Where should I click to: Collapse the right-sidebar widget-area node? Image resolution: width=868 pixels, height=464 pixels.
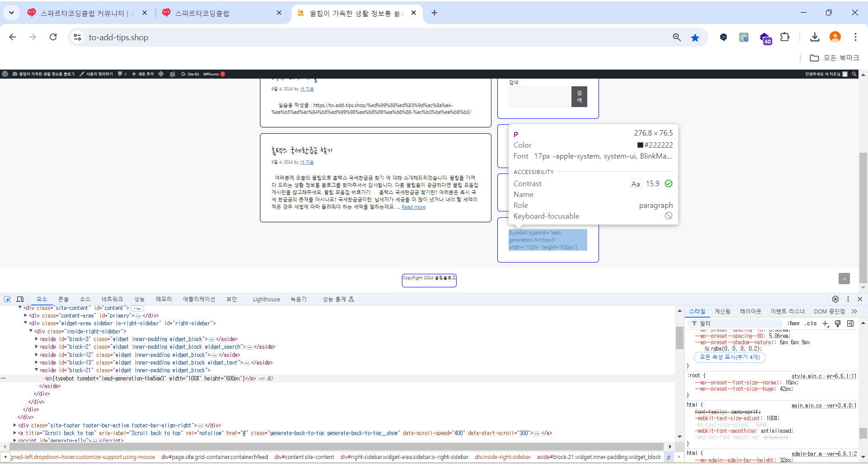(26, 323)
